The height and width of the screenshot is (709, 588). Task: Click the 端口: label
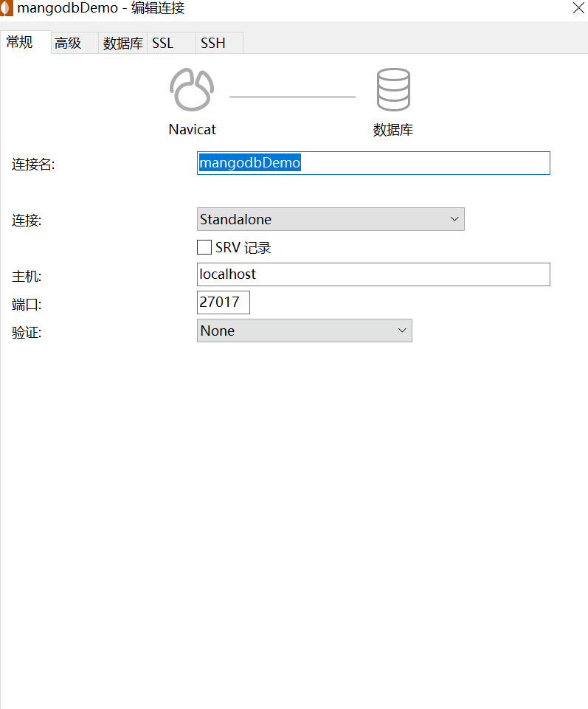point(27,304)
